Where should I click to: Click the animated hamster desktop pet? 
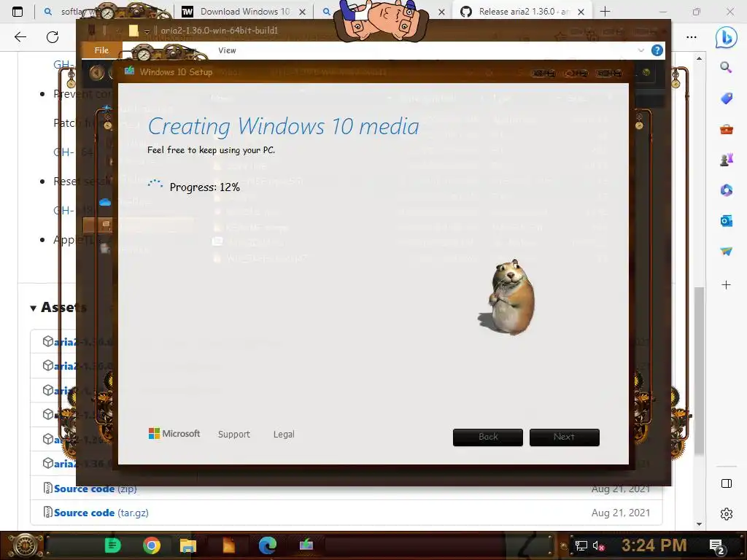[x=508, y=296]
